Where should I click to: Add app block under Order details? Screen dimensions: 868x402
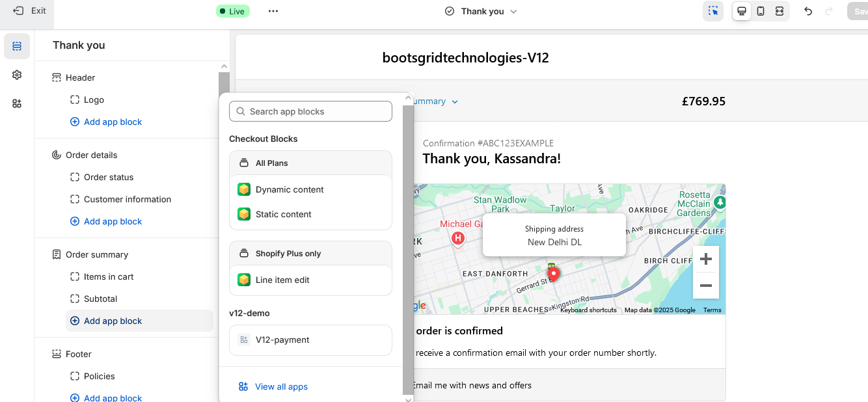(106, 221)
